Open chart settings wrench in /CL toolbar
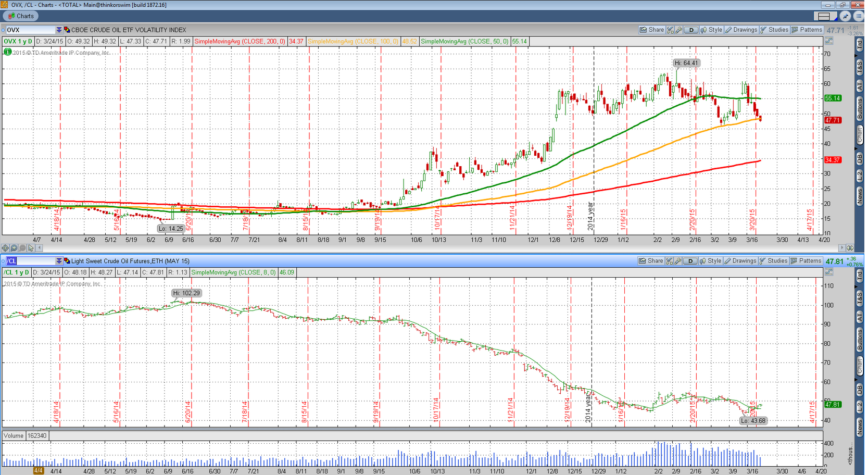Screen dimensions: 868x475 point(677,261)
